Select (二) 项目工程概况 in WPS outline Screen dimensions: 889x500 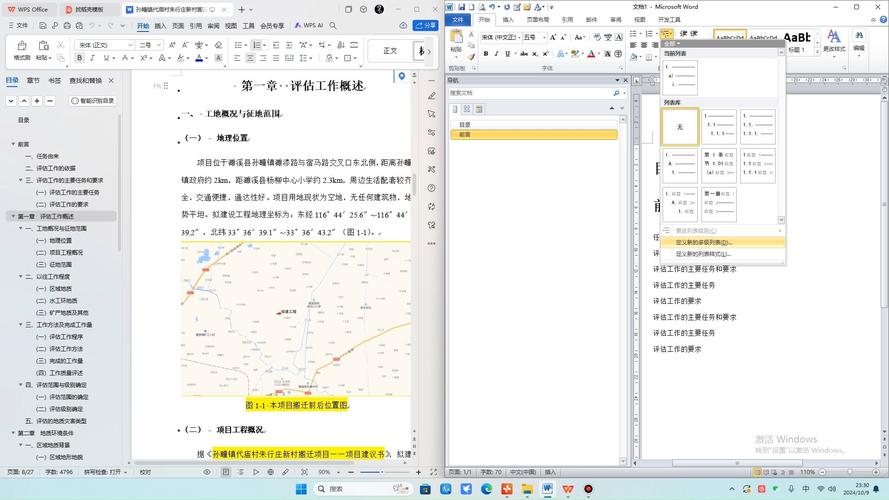tap(60, 252)
